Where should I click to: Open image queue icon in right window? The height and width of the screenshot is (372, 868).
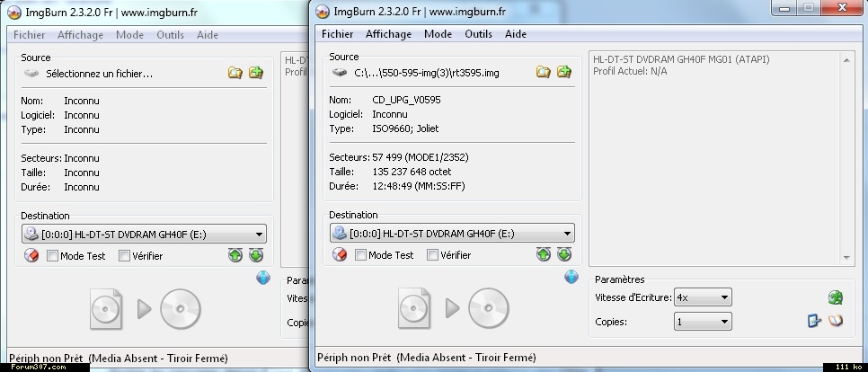pos(564,72)
